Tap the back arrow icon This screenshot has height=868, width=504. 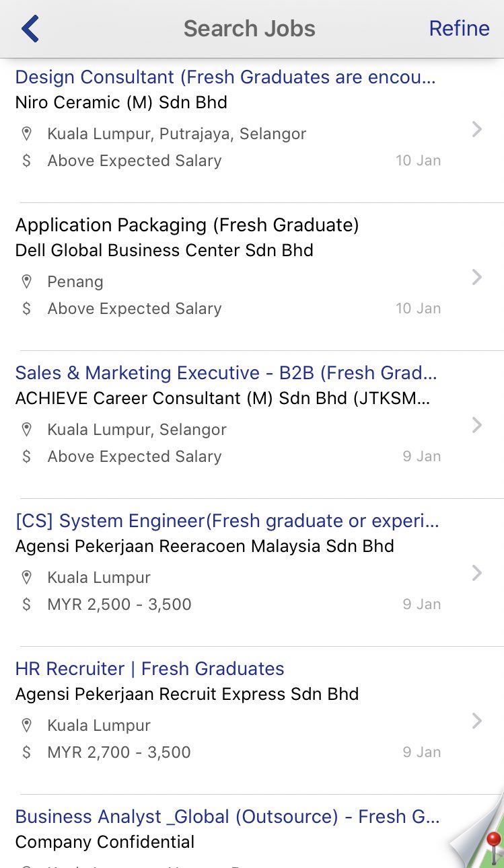[30, 29]
